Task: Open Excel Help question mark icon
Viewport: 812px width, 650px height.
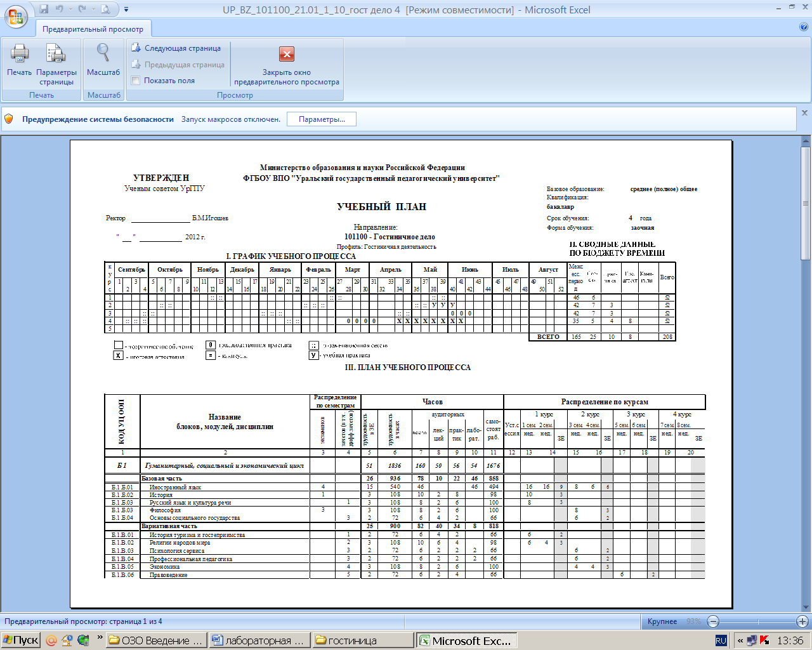Action: [x=804, y=27]
